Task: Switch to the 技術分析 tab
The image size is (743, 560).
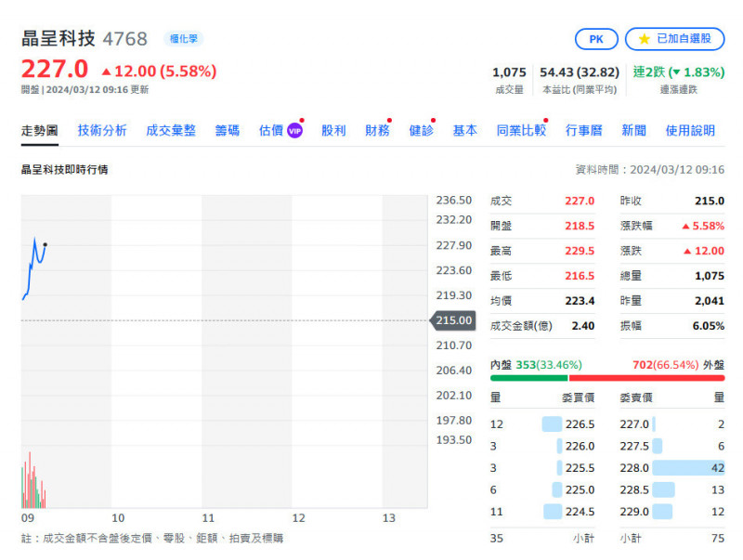Action: pos(102,130)
